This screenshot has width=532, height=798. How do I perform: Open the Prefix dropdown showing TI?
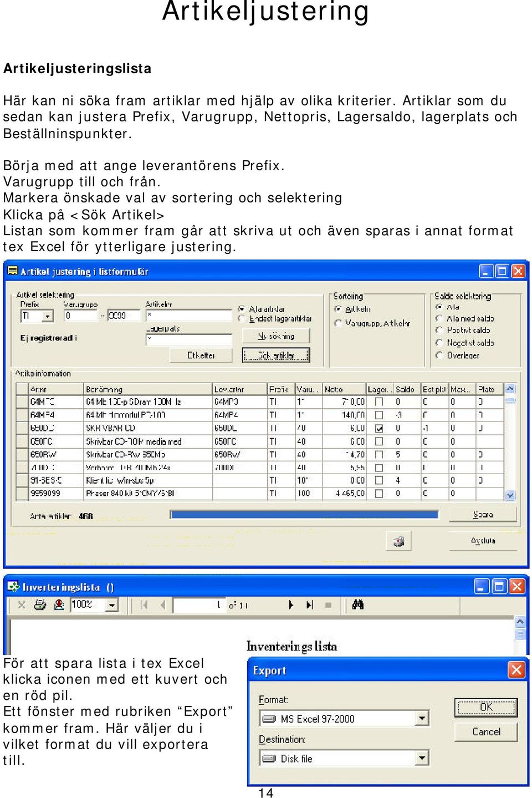click(x=48, y=316)
